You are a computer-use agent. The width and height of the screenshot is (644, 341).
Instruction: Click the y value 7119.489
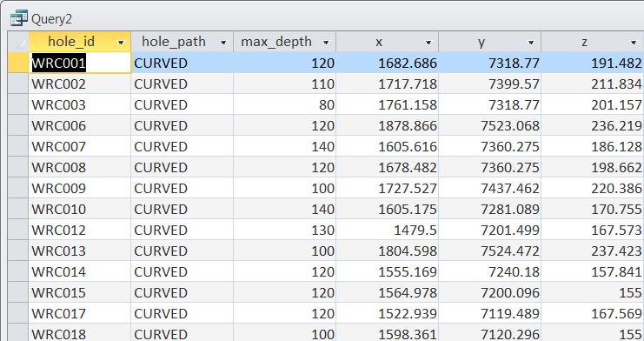click(490, 313)
